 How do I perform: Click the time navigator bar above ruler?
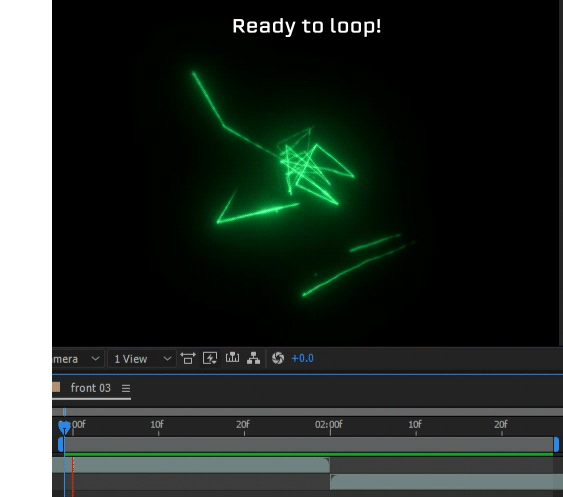307,412
